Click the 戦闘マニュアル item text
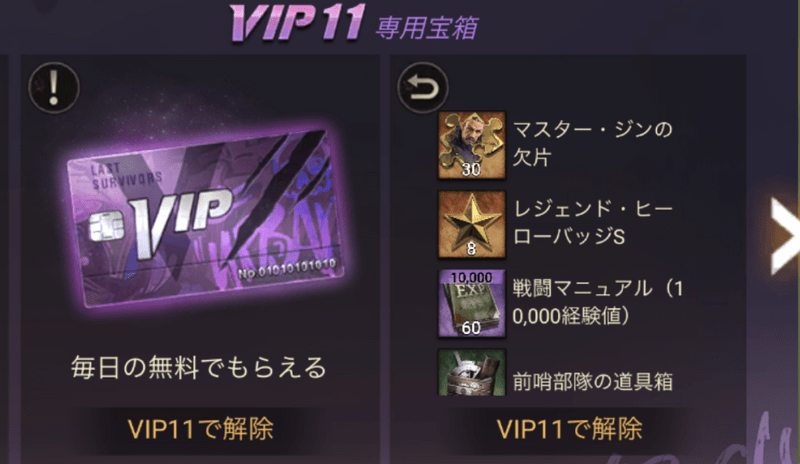Screen dimensions: 800x464 (597, 302)
